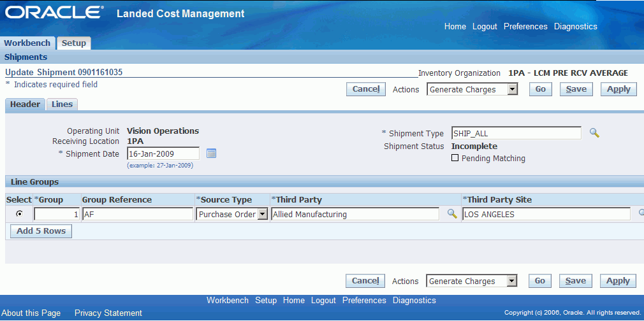This screenshot has height=321, width=644.
Task: Click the 1PA - LCM PRE RCV AVERAGE text
Action: 568,73
